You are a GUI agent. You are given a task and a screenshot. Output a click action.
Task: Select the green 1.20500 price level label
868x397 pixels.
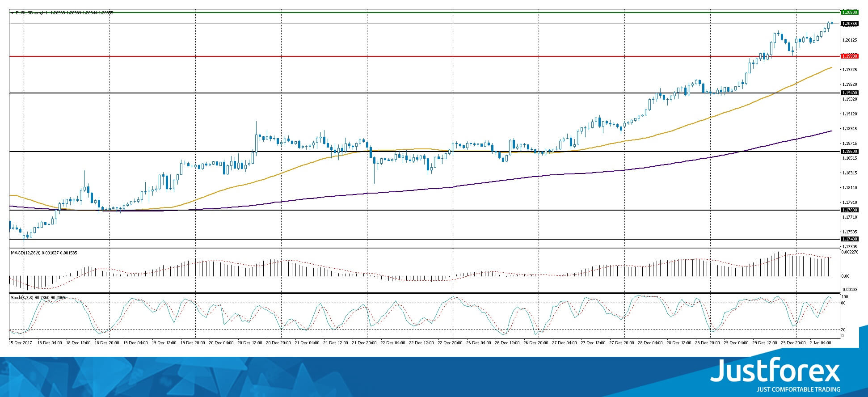[x=849, y=13]
